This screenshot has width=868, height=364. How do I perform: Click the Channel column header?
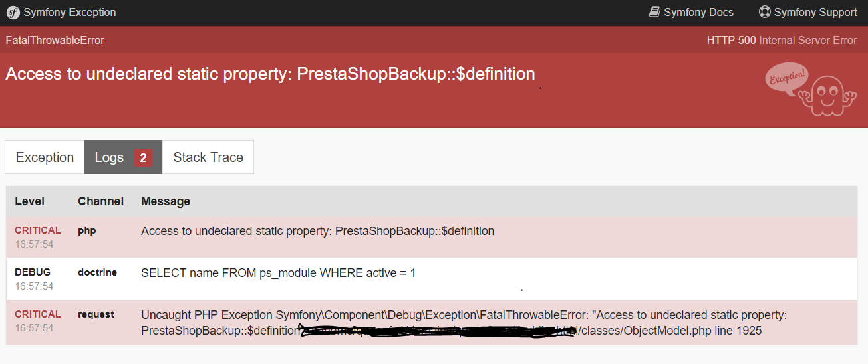(100, 201)
